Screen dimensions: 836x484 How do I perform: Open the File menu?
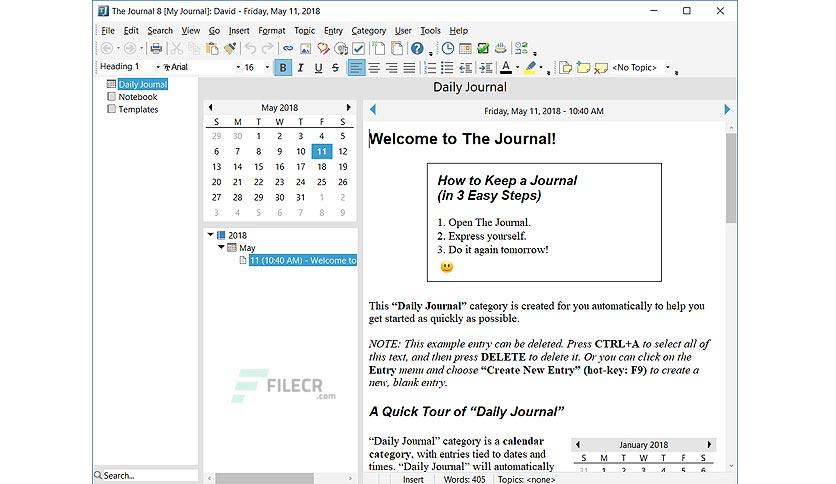pos(108,31)
